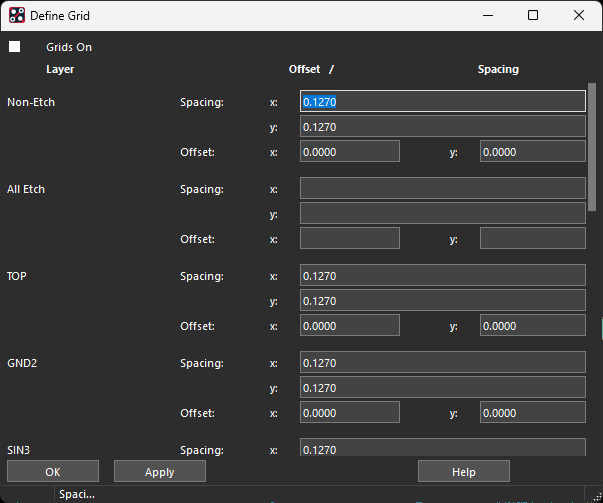Click the Define Grid app icon
Screen dimensions: 603x503
17,15
